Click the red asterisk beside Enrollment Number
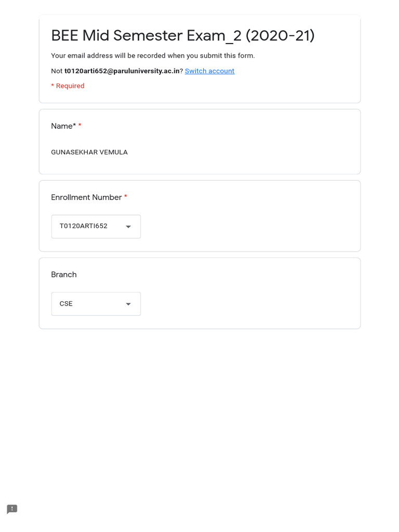The height and width of the screenshot is (532, 399). click(x=126, y=197)
